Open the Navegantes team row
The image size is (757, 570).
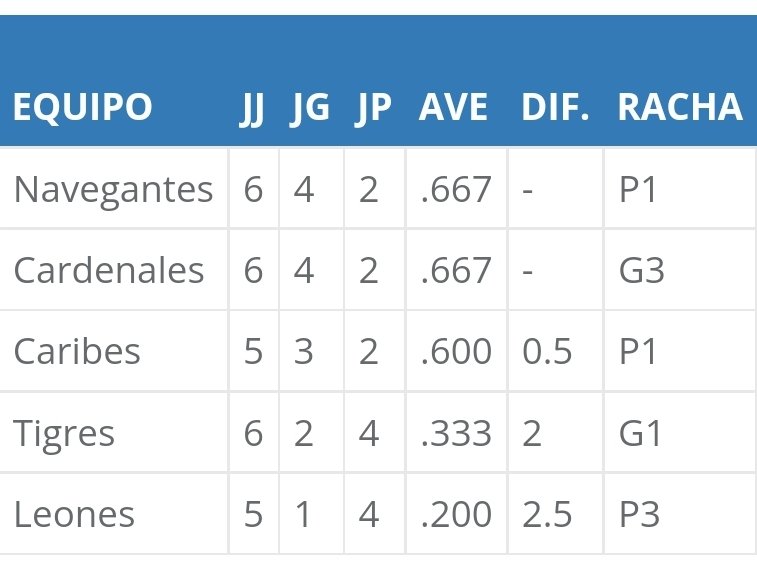378,188
